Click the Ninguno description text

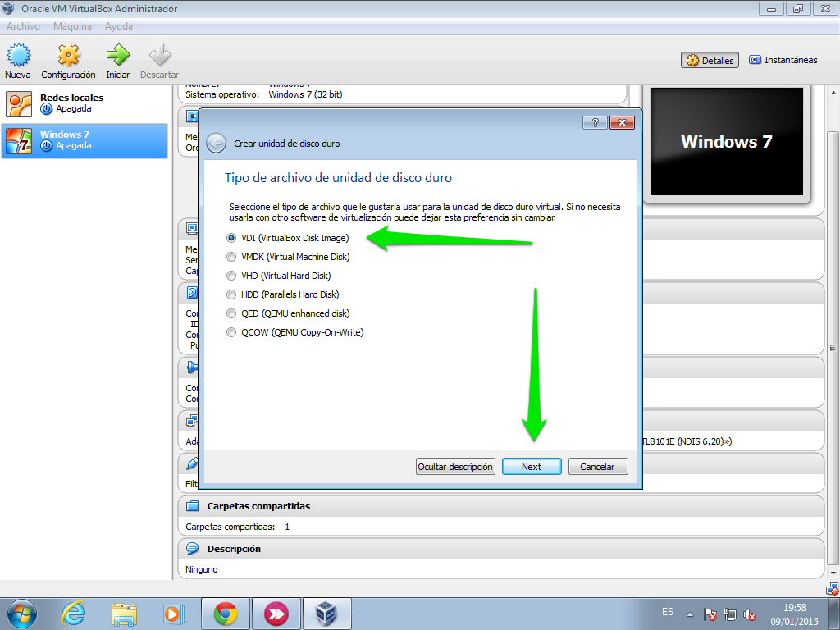click(x=202, y=569)
